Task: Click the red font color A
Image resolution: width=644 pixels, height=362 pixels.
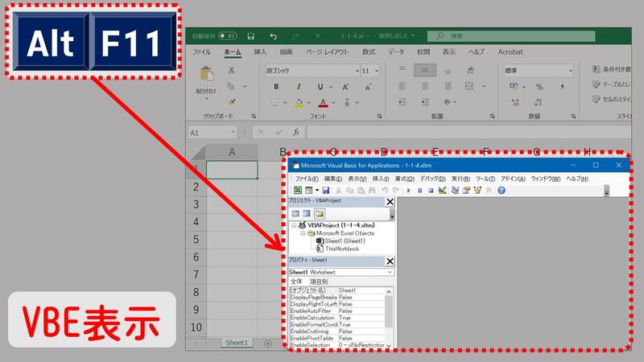Action: point(324,102)
